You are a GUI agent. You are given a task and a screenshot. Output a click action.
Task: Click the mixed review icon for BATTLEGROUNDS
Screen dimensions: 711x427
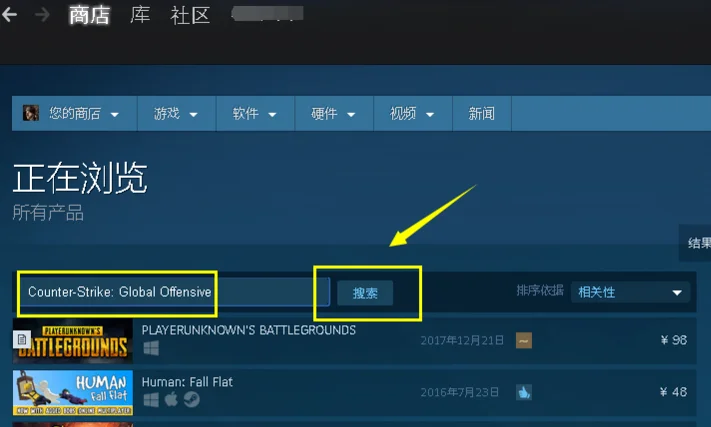(x=524, y=340)
